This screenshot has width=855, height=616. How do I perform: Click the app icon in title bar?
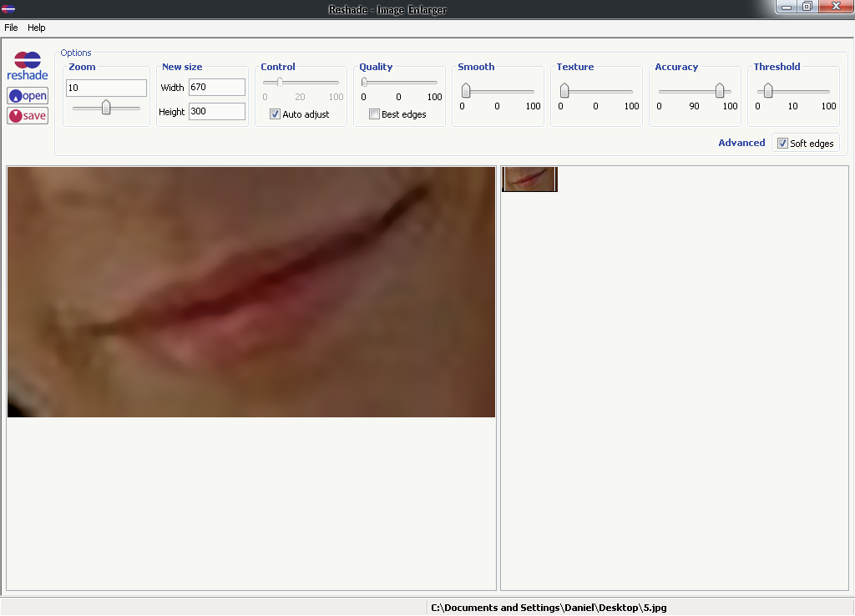pyautogui.click(x=8, y=8)
